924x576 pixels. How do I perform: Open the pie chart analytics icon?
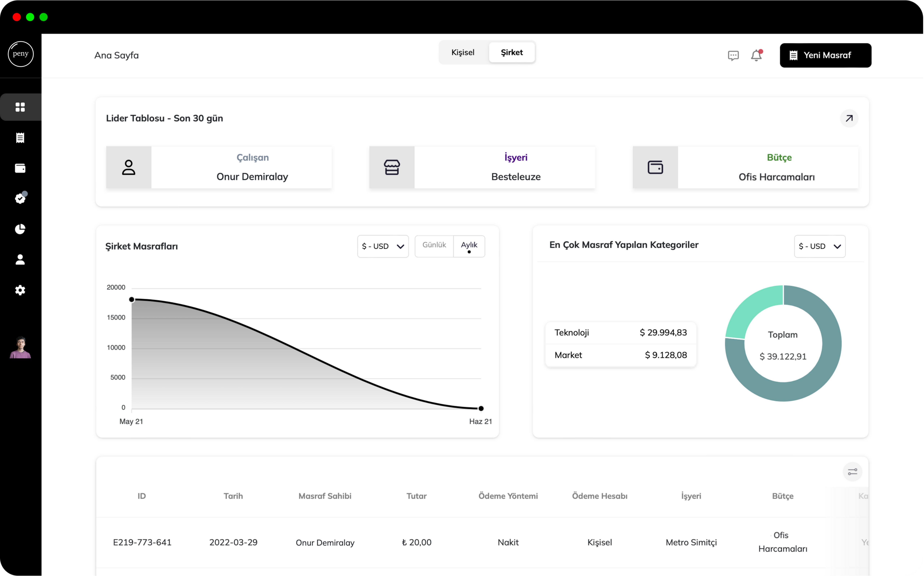click(20, 229)
